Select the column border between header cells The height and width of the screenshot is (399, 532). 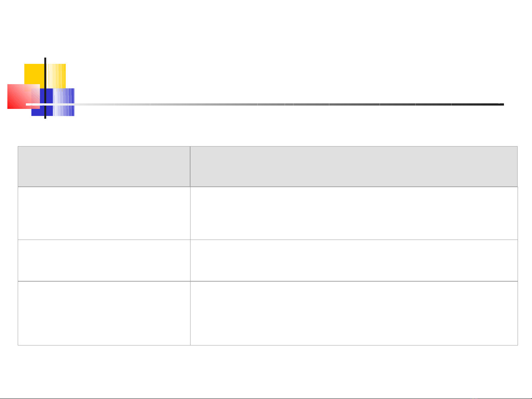[190, 166]
